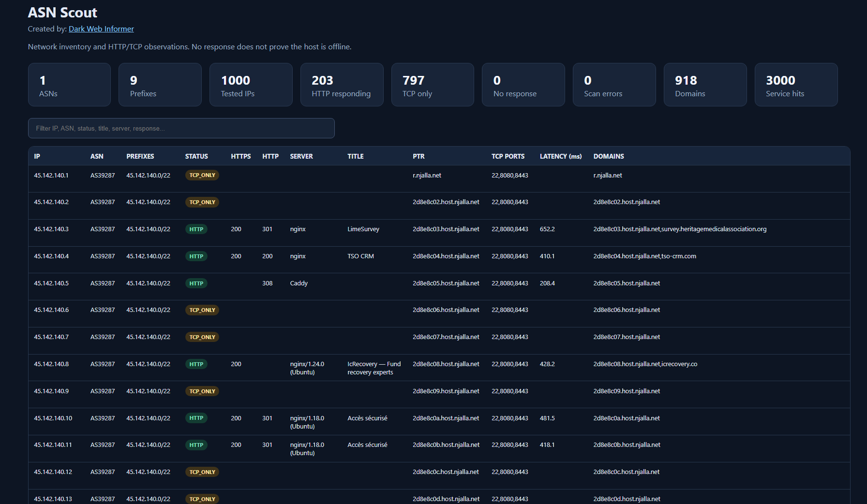Screen dimensions: 867x504
Task: Click the 308 HTTP code cell
Action: coord(268,283)
